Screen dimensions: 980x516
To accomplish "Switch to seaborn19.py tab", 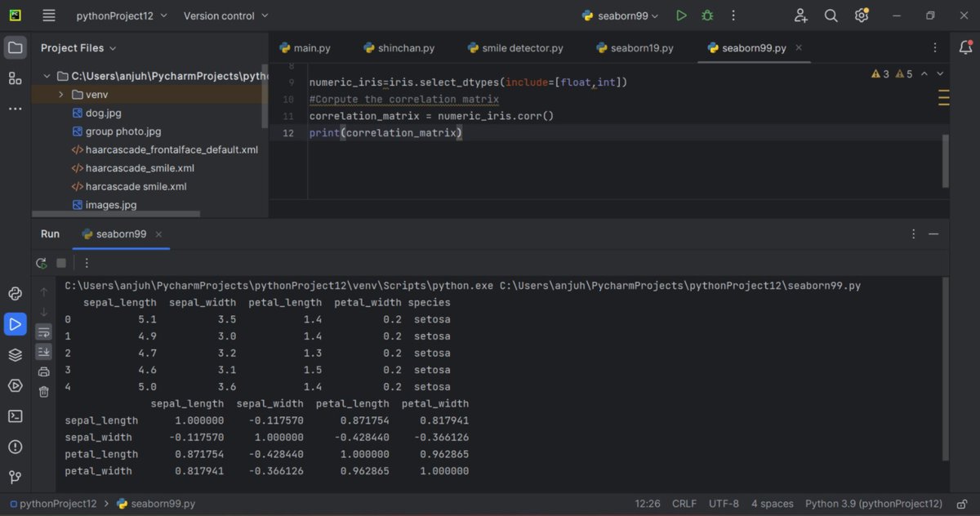I will [x=635, y=48].
